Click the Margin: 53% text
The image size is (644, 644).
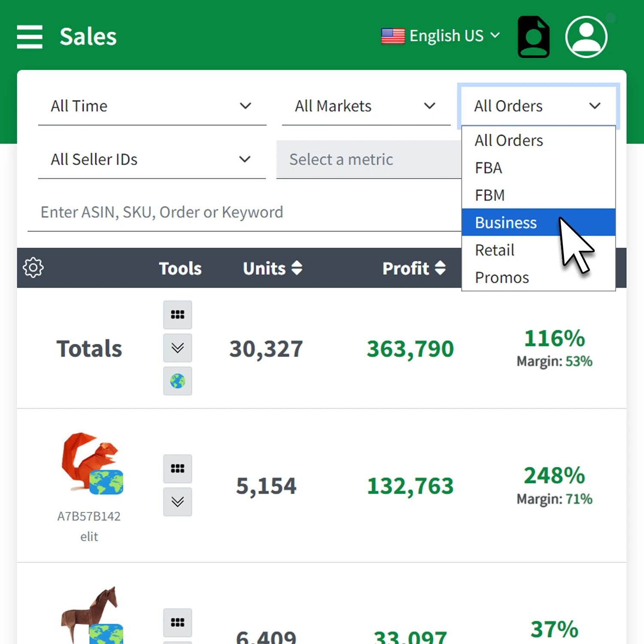point(555,361)
